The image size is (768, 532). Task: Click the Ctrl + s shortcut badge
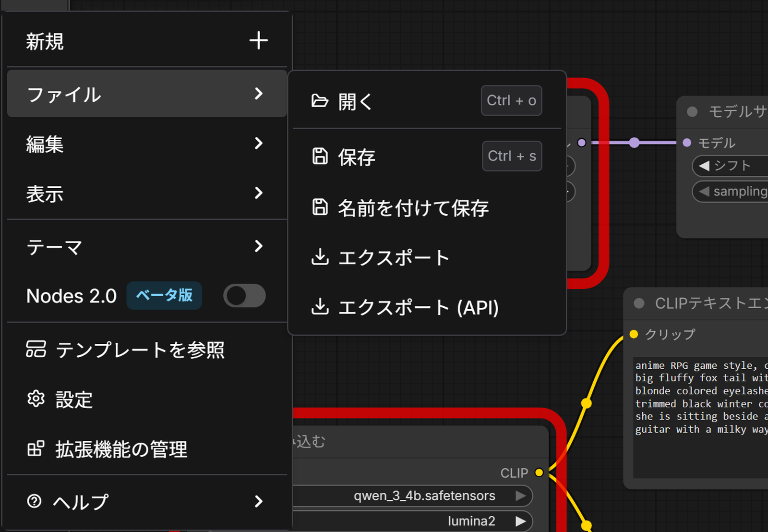(x=512, y=156)
